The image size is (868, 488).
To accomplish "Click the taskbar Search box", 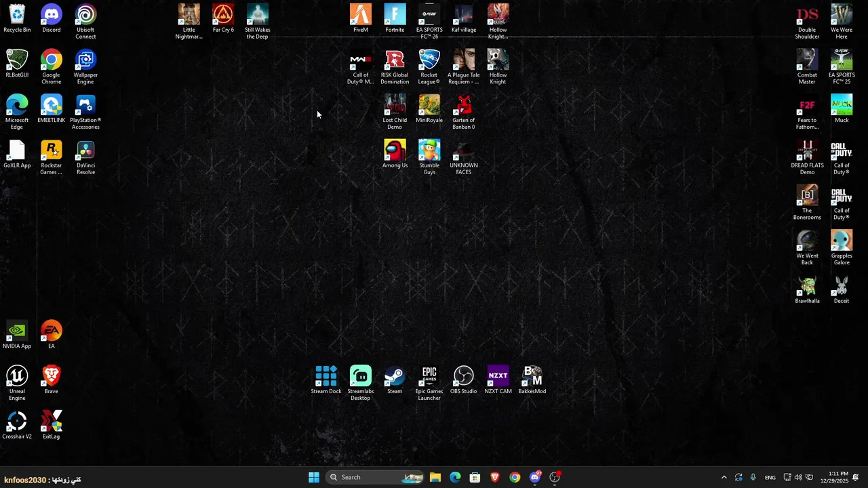I will click(374, 477).
